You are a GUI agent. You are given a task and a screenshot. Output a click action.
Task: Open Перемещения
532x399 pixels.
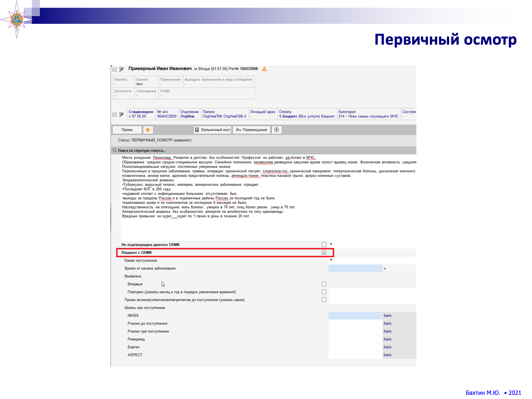click(252, 130)
